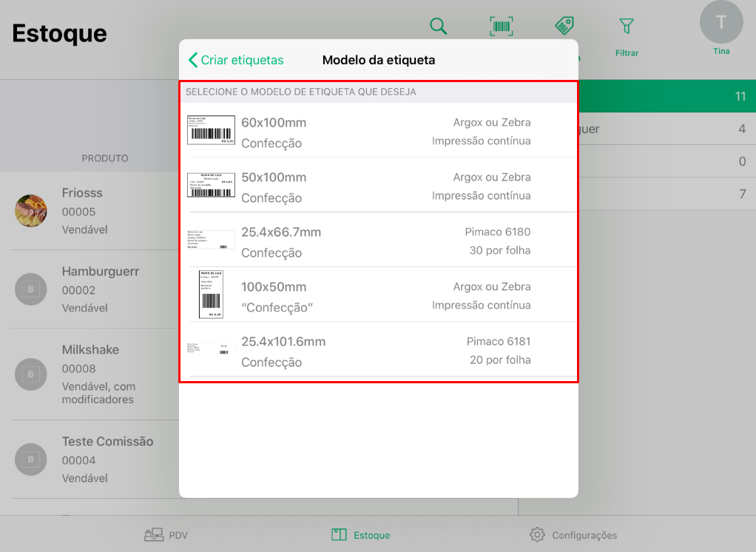The width and height of the screenshot is (756, 552).
Task: Open the search magnifier icon
Action: 438,26
